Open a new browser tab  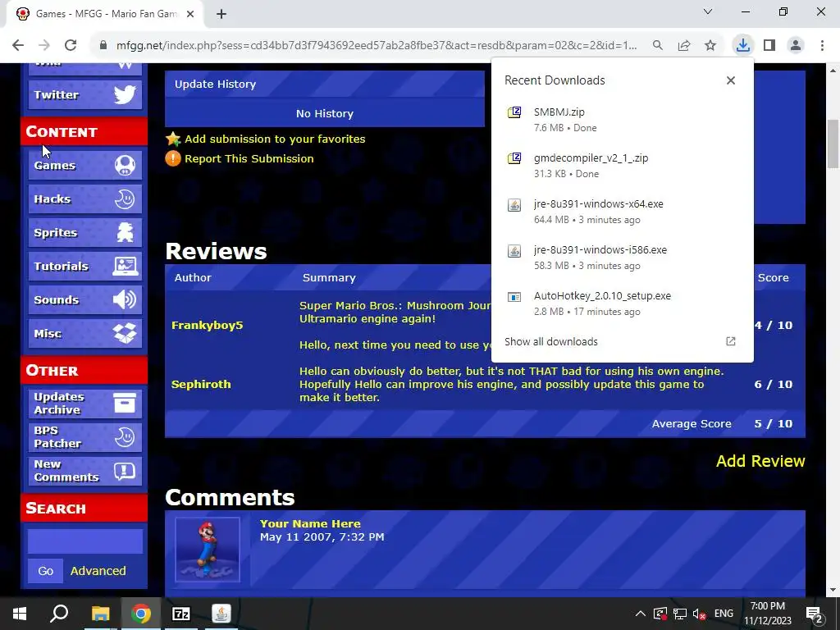[221, 15]
